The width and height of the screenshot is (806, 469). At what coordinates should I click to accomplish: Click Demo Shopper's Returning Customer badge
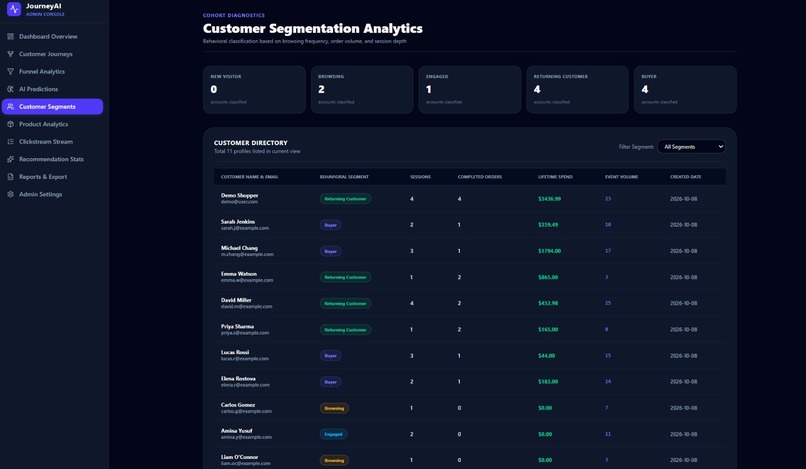[x=345, y=199]
